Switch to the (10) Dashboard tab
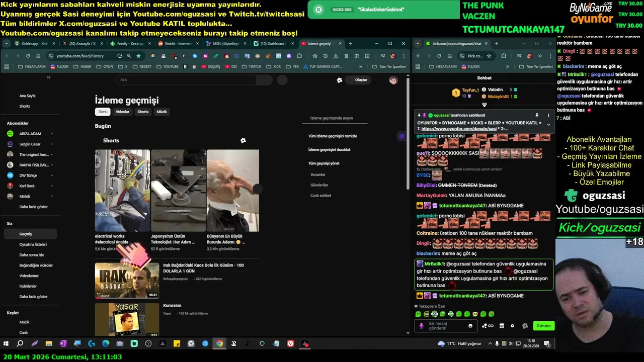This screenshot has height=362, width=644. point(273,44)
